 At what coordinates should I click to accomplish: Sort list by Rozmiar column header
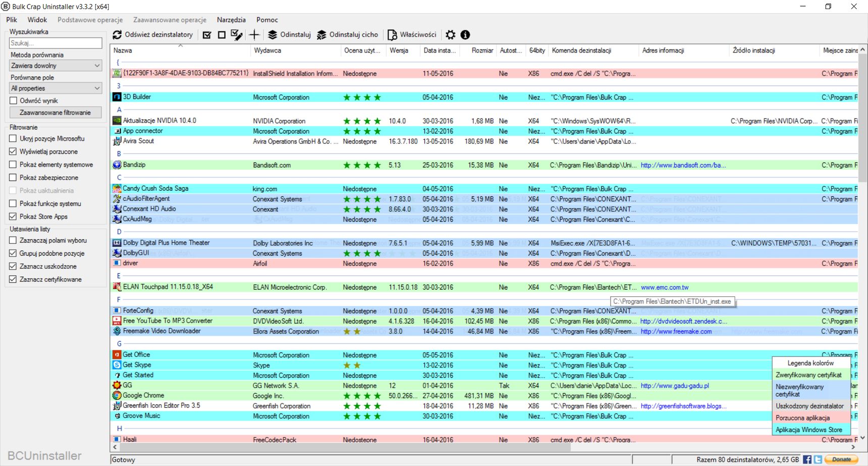pos(479,50)
